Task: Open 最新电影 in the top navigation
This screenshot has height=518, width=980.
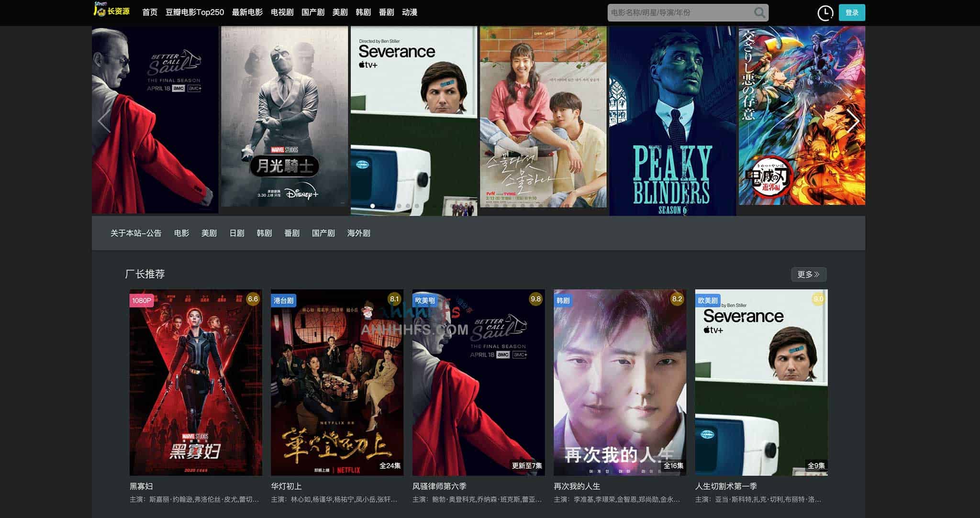Action: [247, 12]
